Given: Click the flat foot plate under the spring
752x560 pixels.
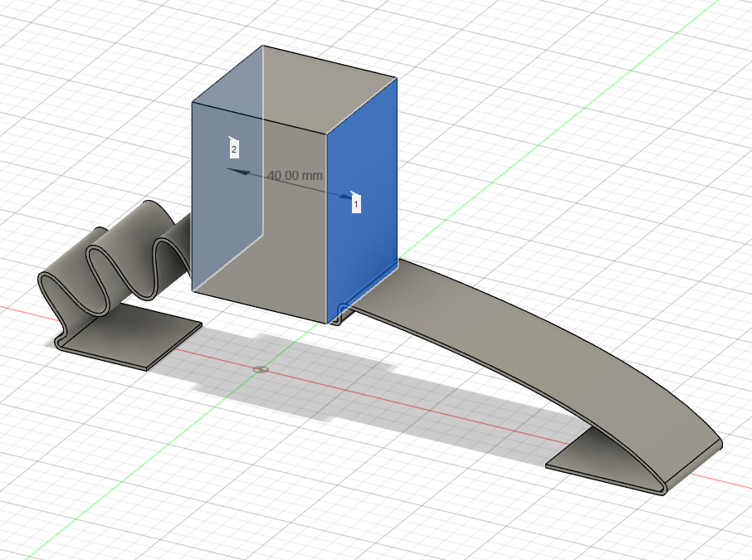Looking at the screenshot, I should click(x=132, y=338).
